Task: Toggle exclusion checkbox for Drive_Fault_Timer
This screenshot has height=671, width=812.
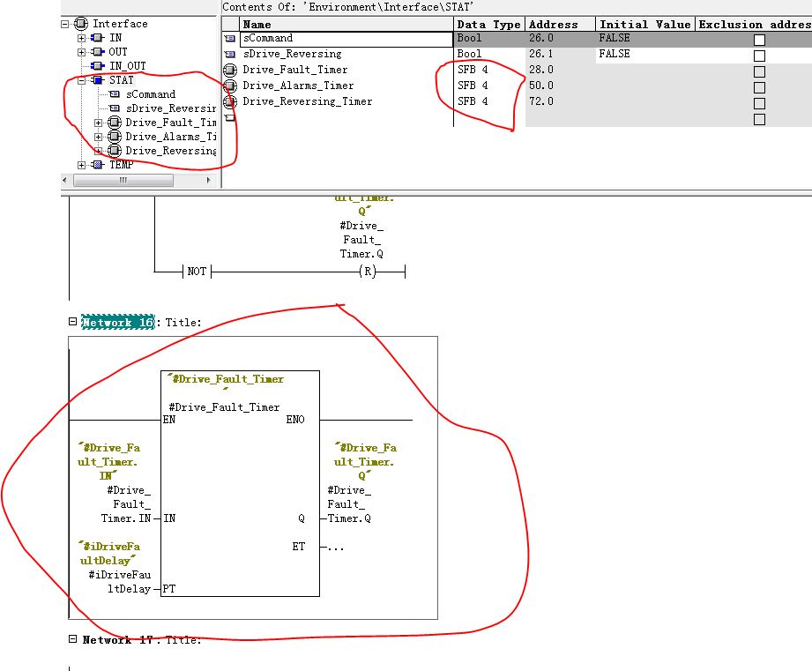Action: [x=760, y=71]
